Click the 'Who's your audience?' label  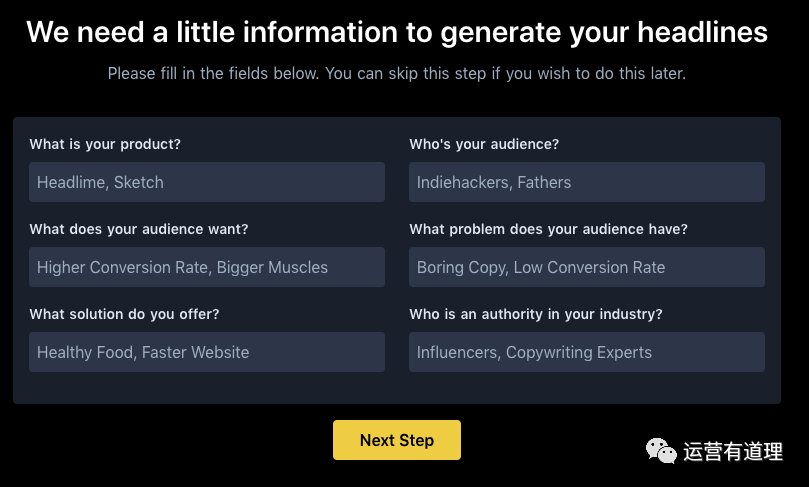click(x=484, y=144)
